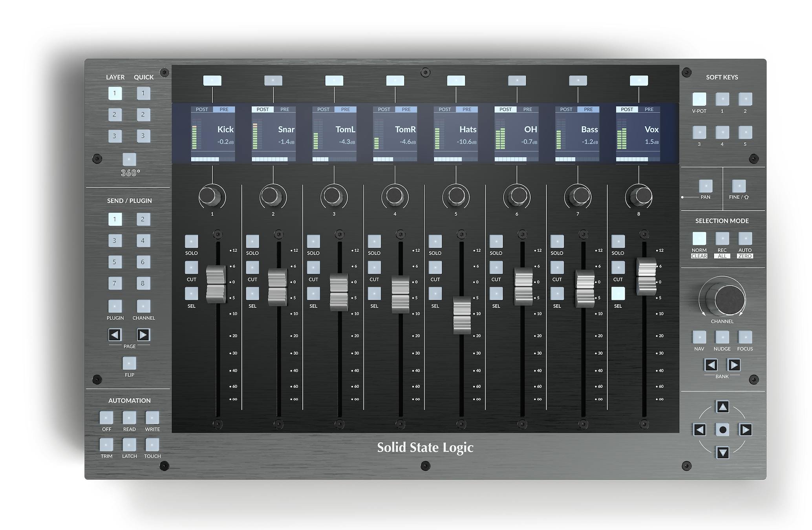Click the right cursor arrow key
This screenshot has width=812, height=530.
pyautogui.click(x=745, y=430)
